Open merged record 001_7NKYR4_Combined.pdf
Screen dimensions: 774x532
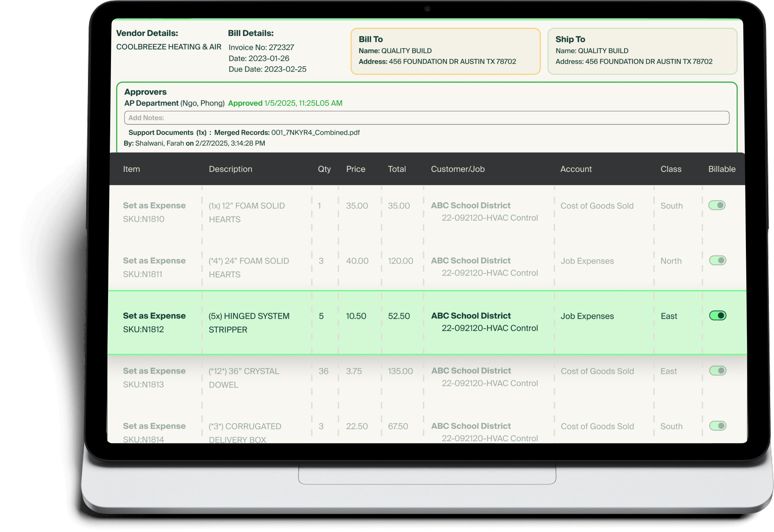(x=315, y=132)
